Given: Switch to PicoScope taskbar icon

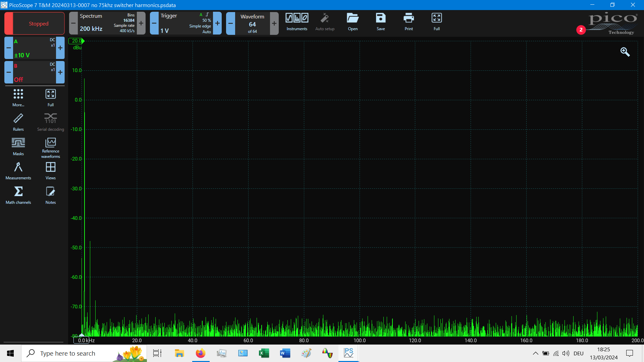Looking at the screenshot, I should coord(348,353).
